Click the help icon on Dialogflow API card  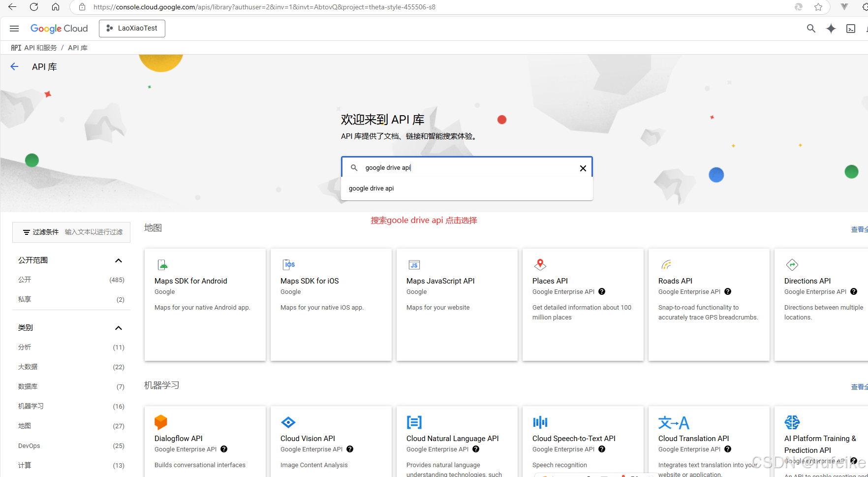click(x=224, y=449)
